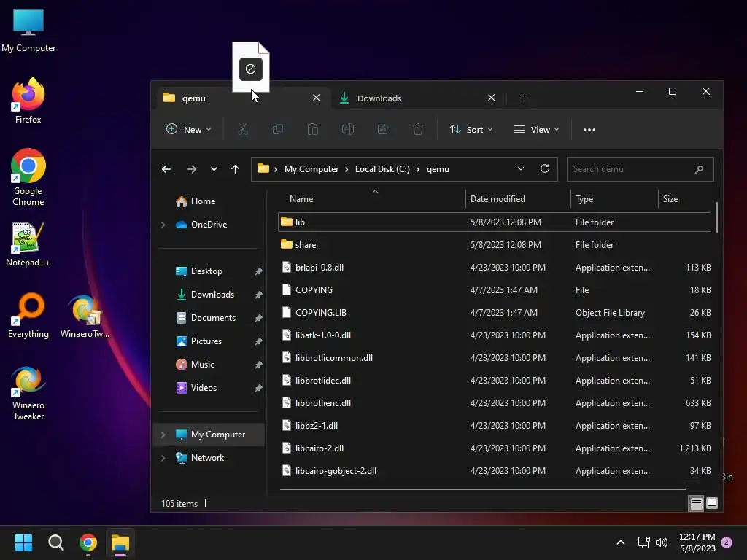Select Google Chrome desktop shortcut

pyautogui.click(x=28, y=177)
